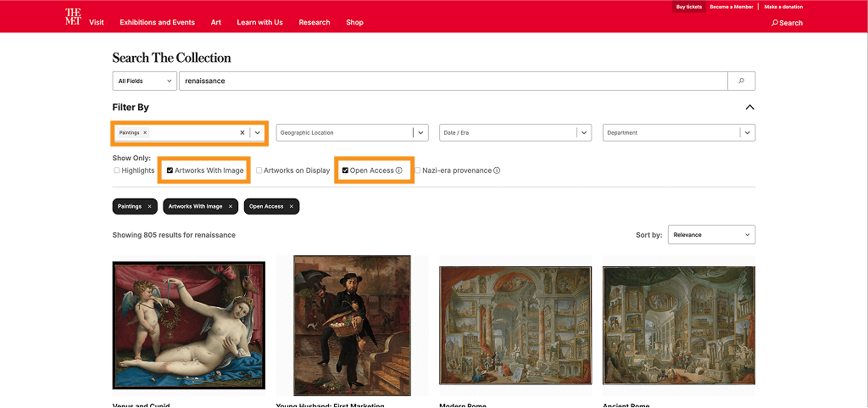The height and width of the screenshot is (408, 868).
Task: Open site Search in header
Action: point(787,23)
